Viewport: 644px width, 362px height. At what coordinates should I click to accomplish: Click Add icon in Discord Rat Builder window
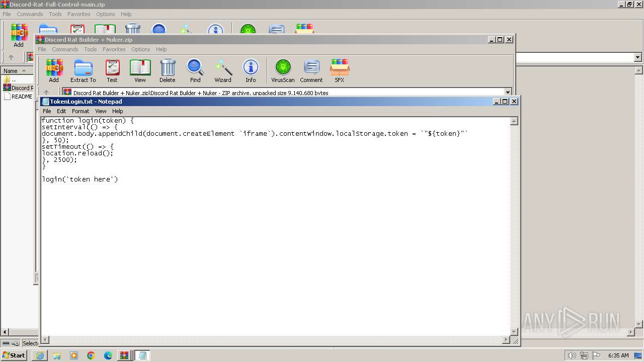point(54,70)
